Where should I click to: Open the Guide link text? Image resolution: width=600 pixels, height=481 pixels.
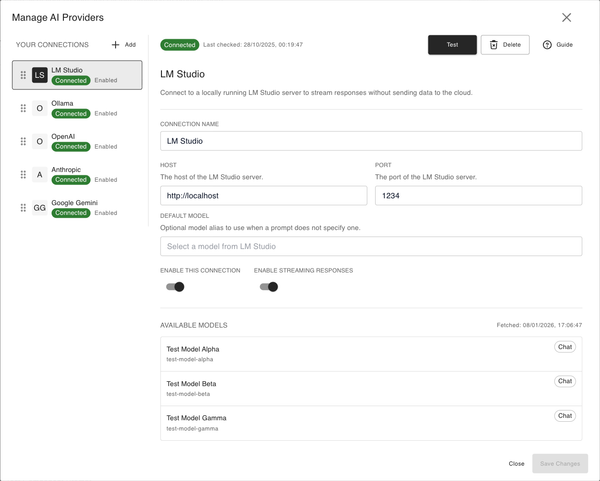(564, 45)
